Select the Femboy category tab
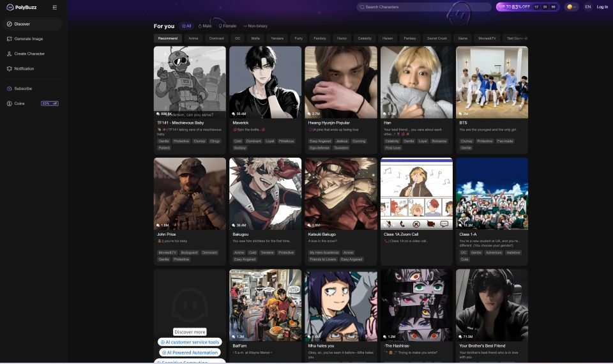The height and width of the screenshot is (364, 613). point(320,38)
